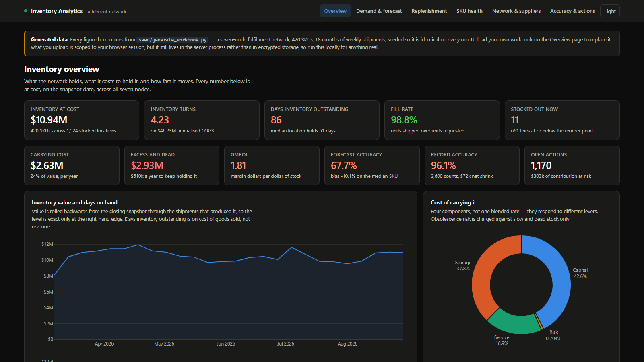Click the 'Aug 2026' axis label
The height and width of the screenshot is (362, 644).
click(347, 344)
